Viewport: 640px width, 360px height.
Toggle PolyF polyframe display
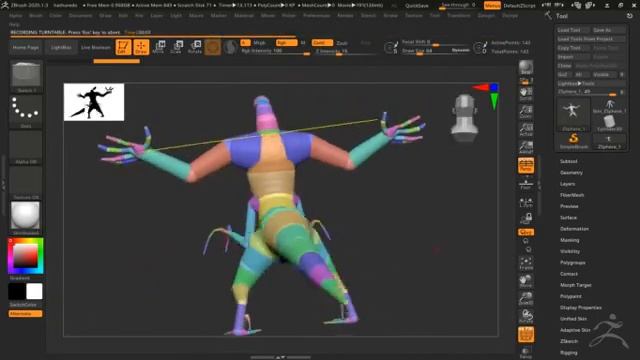(526, 335)
